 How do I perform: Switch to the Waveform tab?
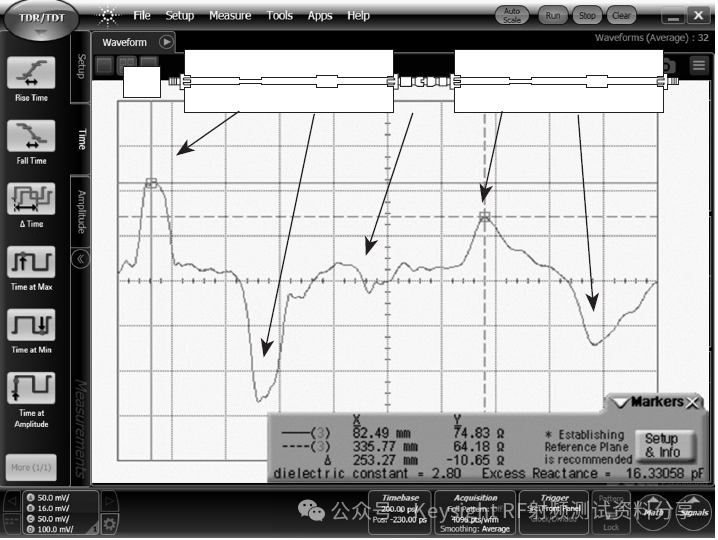[x=125, y=43]
